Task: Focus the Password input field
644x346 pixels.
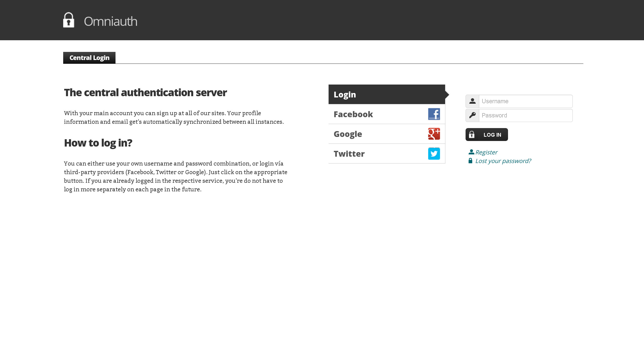Action: (x=526, y=115)
